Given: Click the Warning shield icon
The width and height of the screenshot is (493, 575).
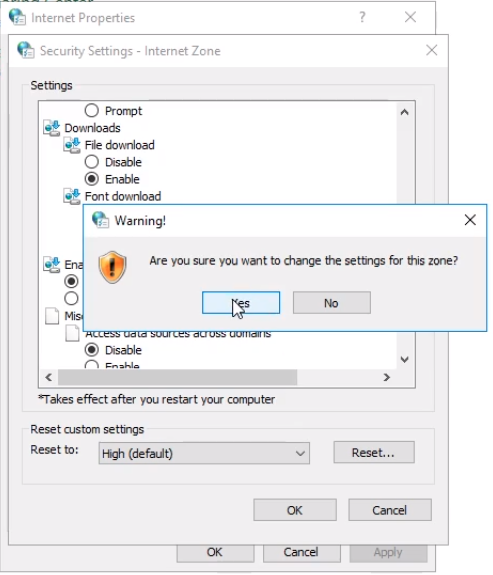Looking at the screenshot, I should tap(112, 267).
